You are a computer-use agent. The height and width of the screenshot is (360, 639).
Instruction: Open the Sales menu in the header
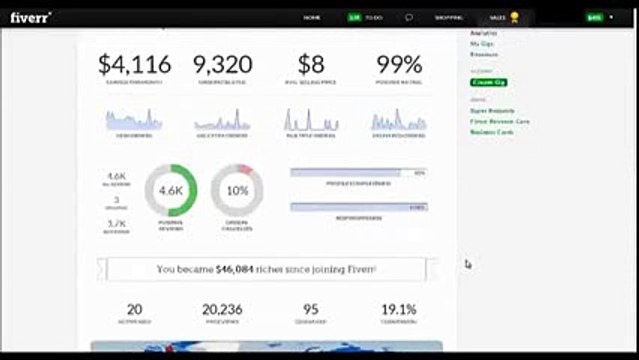coord(497,18)
